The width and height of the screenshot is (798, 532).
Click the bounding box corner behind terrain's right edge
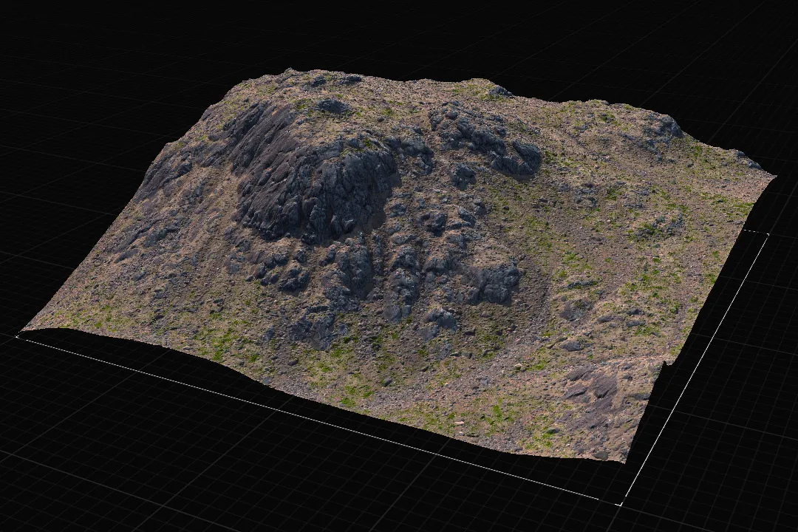(767, 233)
